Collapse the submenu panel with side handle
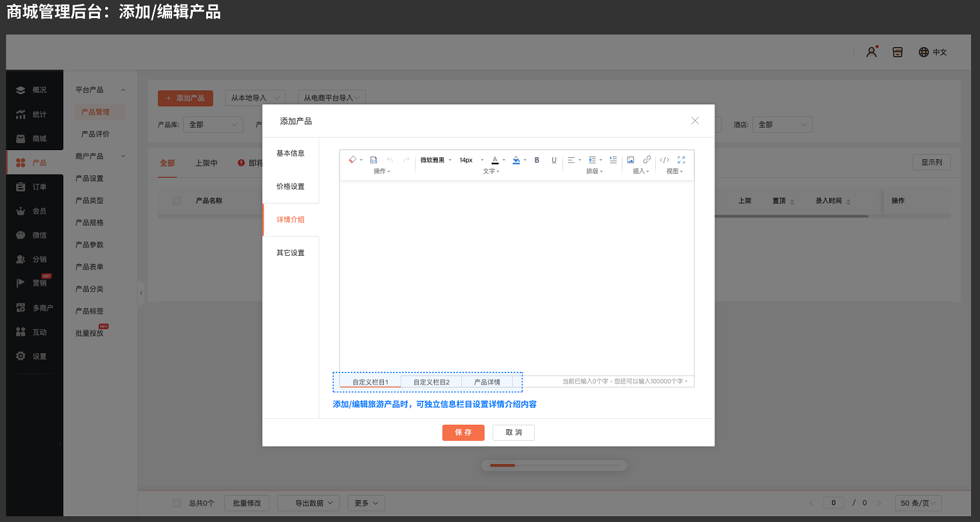This screenshot has width=980, height=522. coord(141,293)
